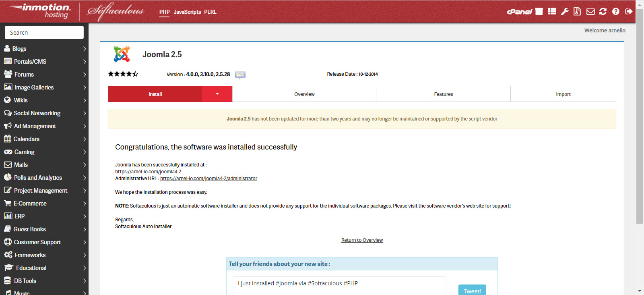Expand the Blogs category arrow

tap(85, 49)
